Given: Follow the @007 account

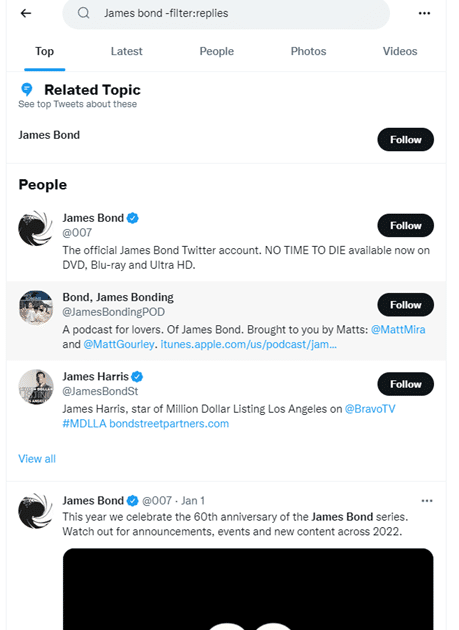Looking at the screenshot, I should 406,225.
